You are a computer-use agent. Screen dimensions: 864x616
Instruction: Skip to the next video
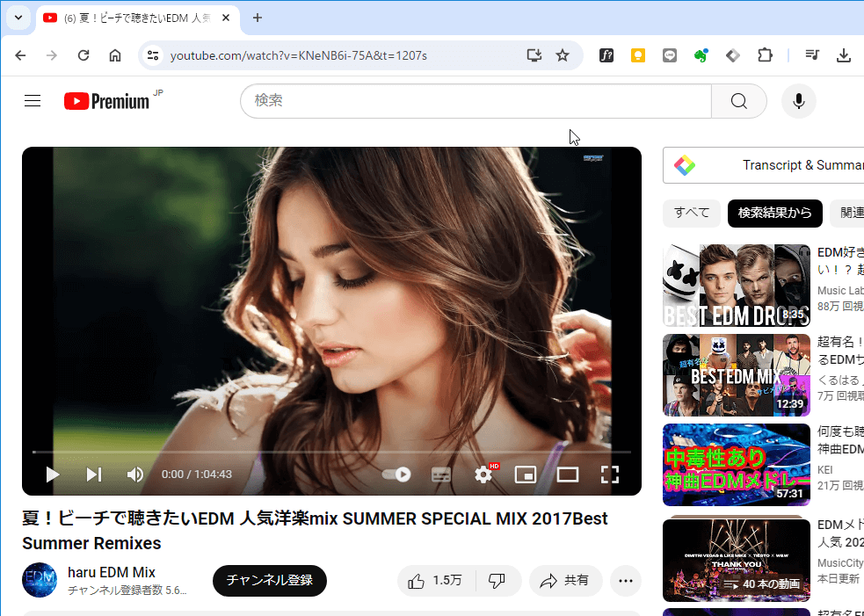click(x=94, y=475)
